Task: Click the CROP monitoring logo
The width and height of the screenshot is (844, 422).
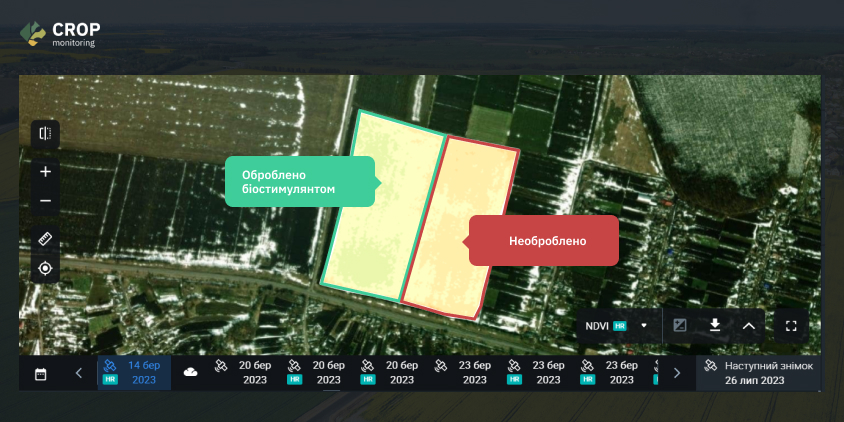Action: [x=61, y=33]
